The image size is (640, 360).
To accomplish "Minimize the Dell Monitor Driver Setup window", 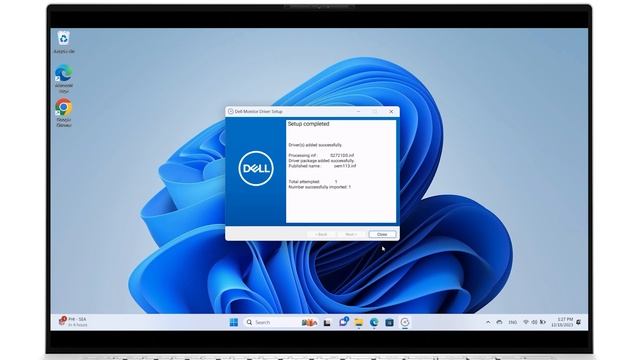I will click(x=358, y=111).
